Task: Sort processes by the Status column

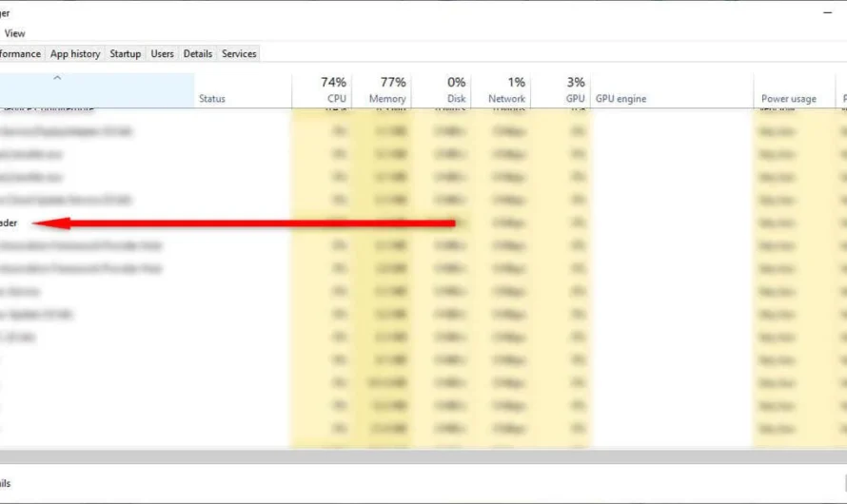Action: click(212, 99)
